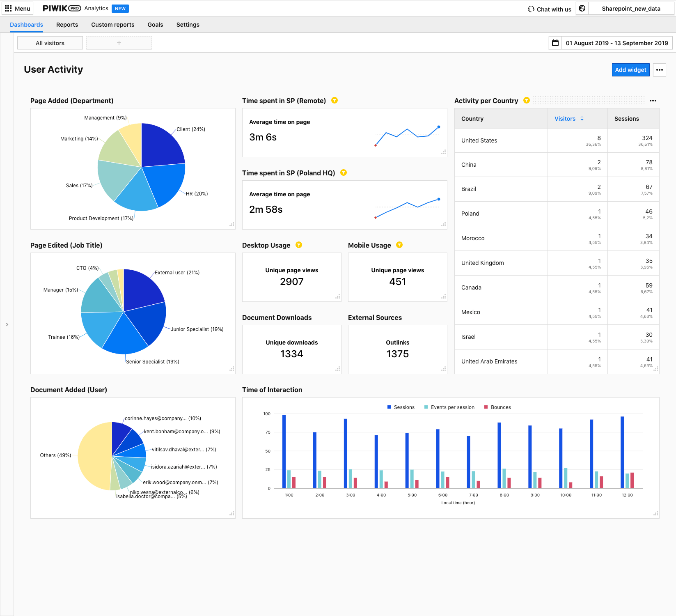Viewport: 676px width, 616px height.
Task: Sort by the Visitors column arrow
Action: pyautogui.click(x=582, y=119)
